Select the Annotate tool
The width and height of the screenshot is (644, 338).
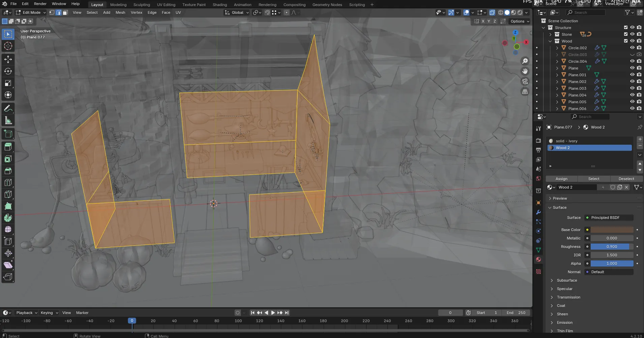click(x=8, y=108)
